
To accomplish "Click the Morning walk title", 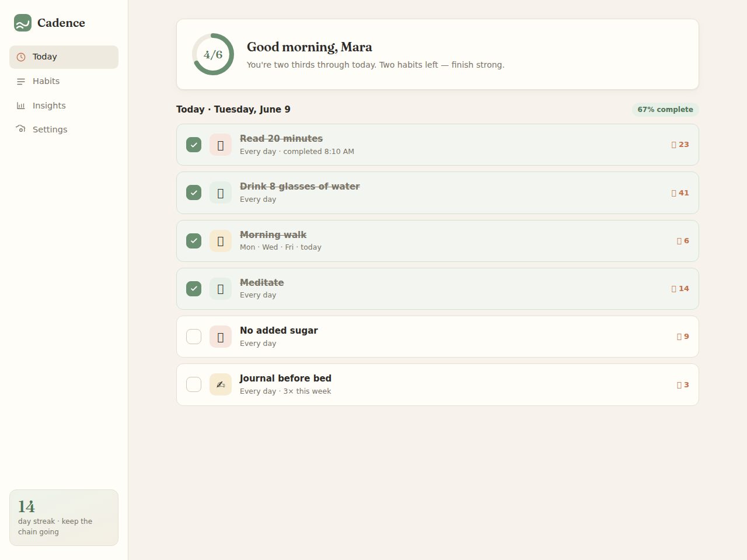I will pos(273,235).
